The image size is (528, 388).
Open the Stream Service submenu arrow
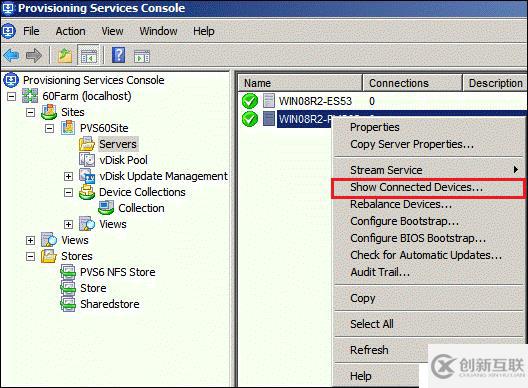516,169
